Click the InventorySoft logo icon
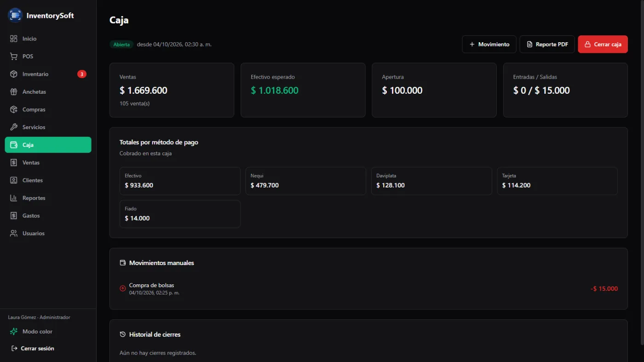Viewport: 644px width, 362px height. (x=15, y=15)
